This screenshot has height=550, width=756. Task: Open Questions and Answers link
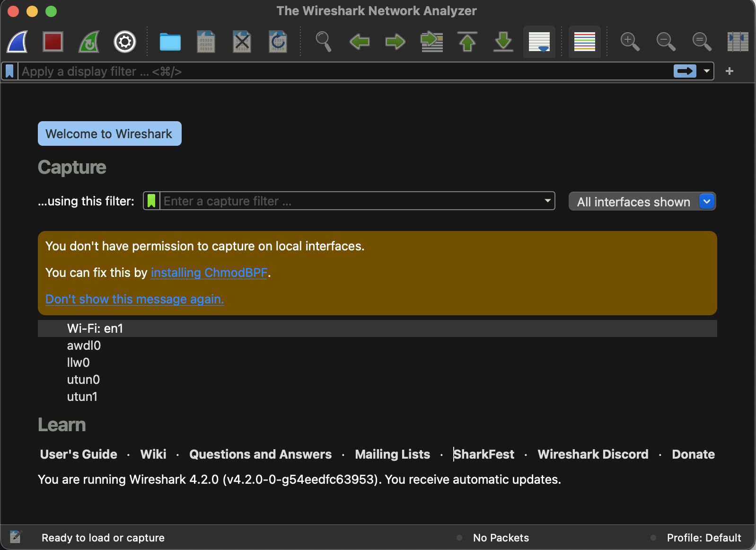point(261,454)
